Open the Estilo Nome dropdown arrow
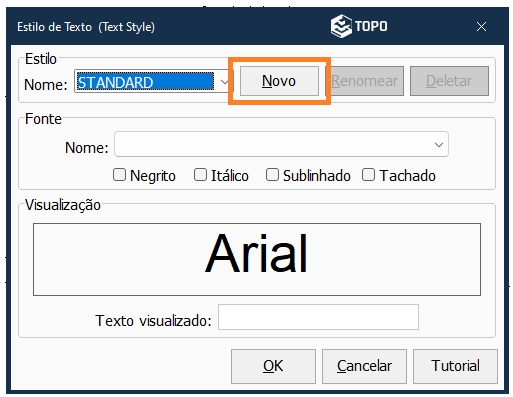The width and height of the screenshot is (513, 397). (x=225, y=82)
